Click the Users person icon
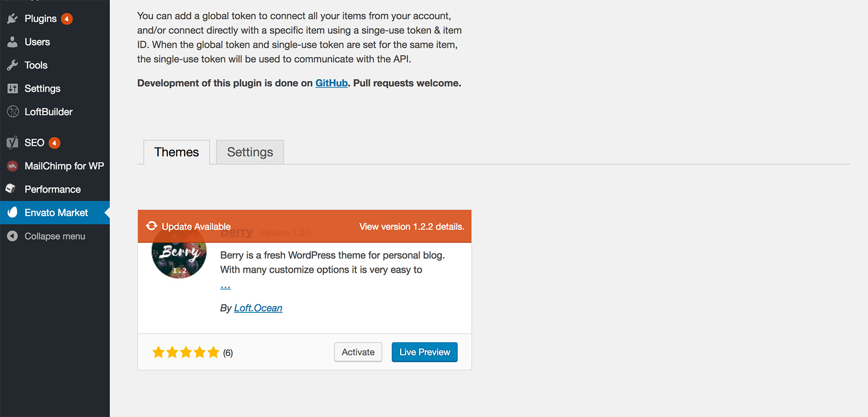The width and height of the screenshot is (868, 417). pyautogui.click(x=13, y=42)
